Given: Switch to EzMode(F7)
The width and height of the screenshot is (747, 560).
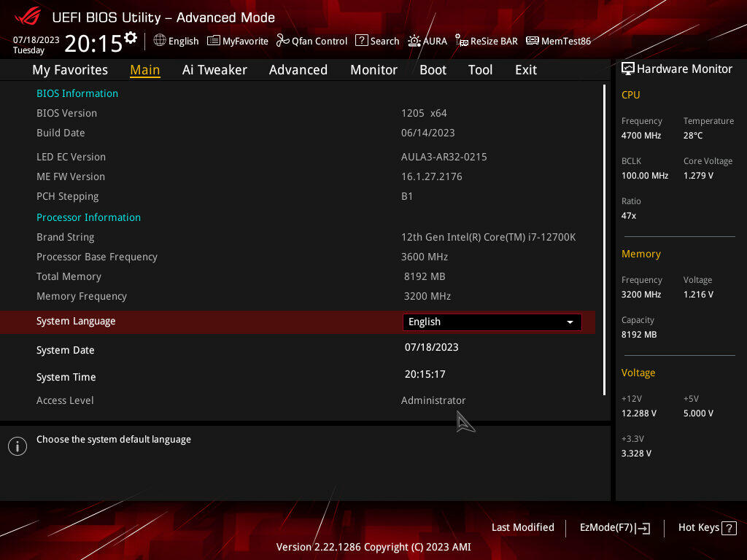Looking at the screenshot, I should (x=614, y=528).
